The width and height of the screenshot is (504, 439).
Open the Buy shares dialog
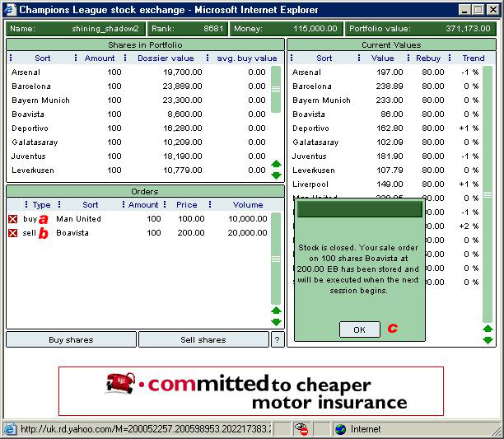[71, 339]
